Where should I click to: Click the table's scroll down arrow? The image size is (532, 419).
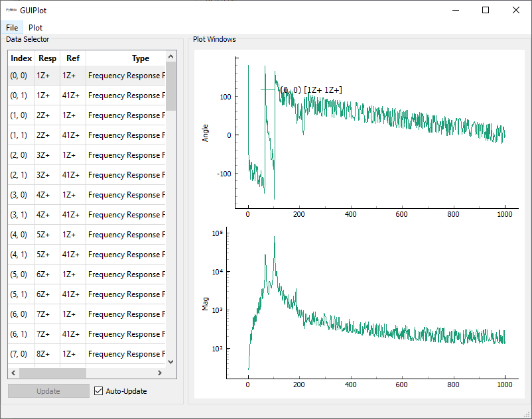[170, 362]
